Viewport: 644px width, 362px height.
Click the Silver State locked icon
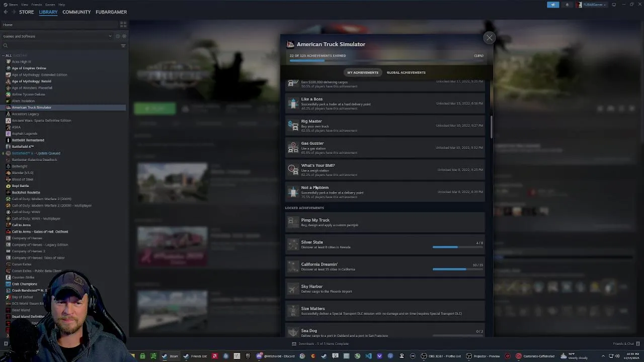pos(293,244)
